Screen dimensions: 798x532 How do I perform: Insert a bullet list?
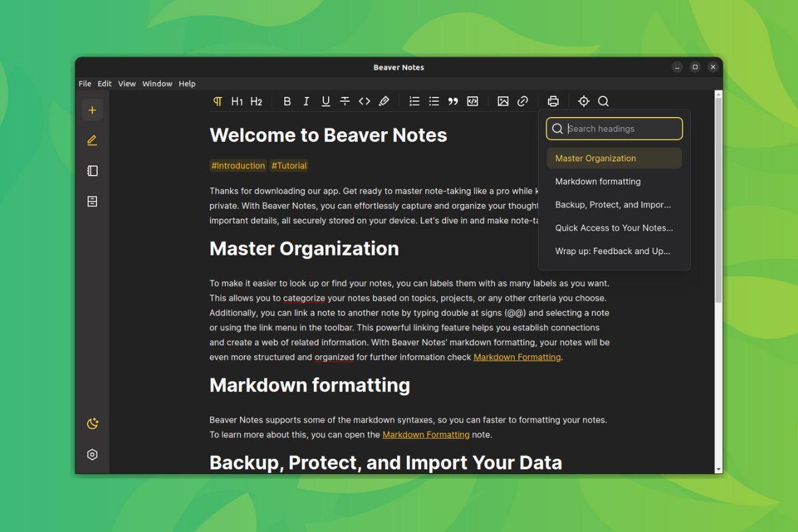pyautogui.click(x=434, y=101)
